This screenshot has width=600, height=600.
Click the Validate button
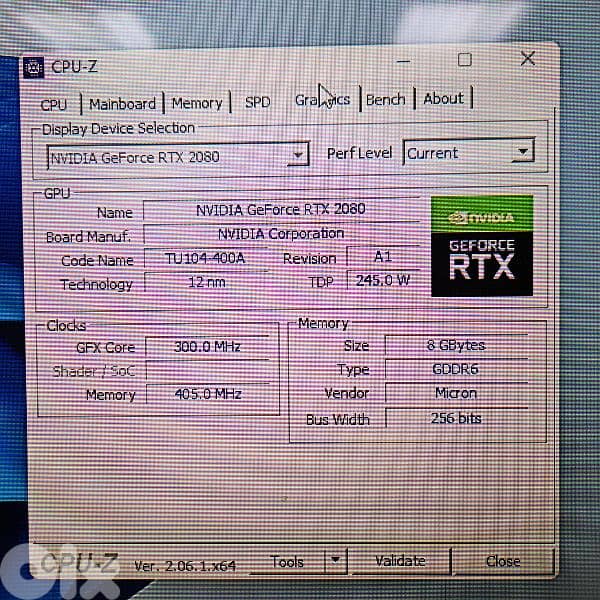click(400, 561)
